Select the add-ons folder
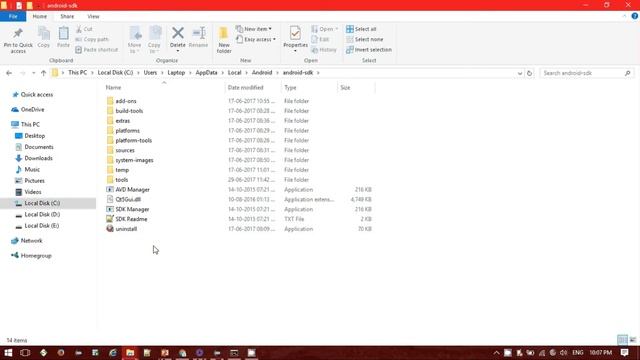Screen dimensions: 640x360 126,101
